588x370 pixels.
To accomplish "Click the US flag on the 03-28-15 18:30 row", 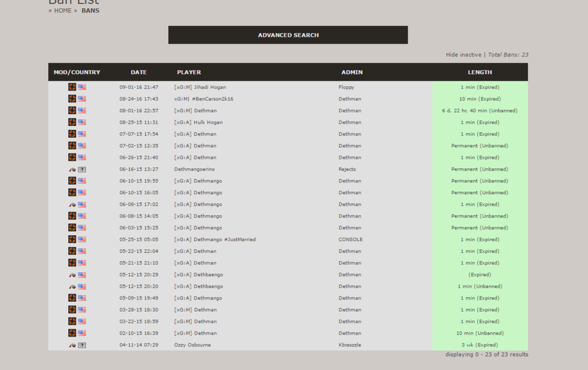I will point(82,309).
